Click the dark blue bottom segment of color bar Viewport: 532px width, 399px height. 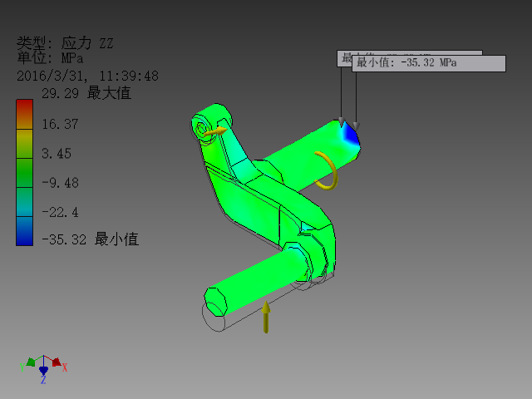tap(24, 231)
